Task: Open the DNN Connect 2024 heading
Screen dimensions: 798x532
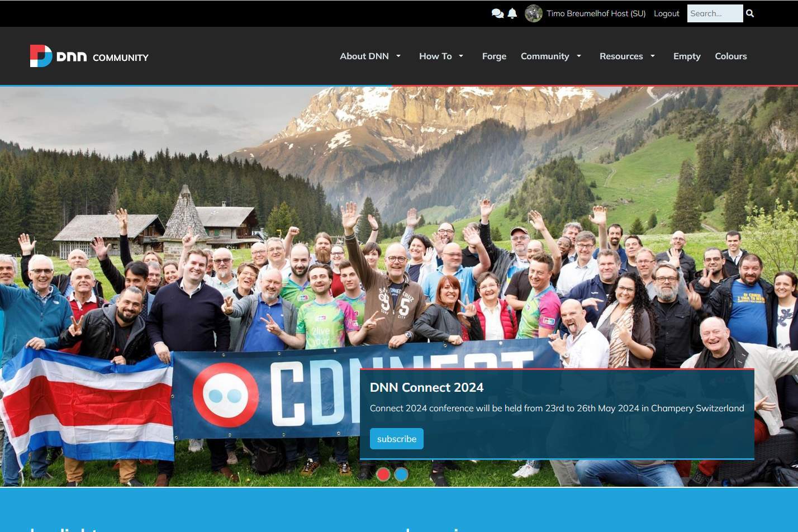Action: (426, 387)
